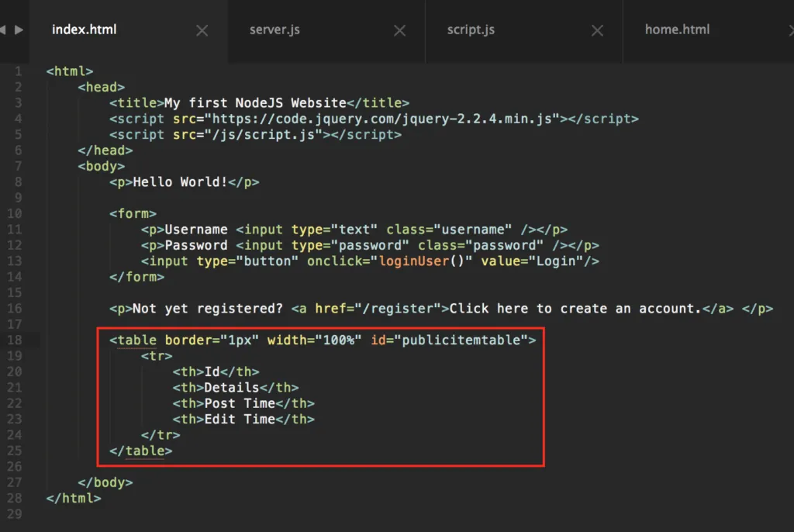Click 'My first NodeJS Website' title text

[255, 103]
